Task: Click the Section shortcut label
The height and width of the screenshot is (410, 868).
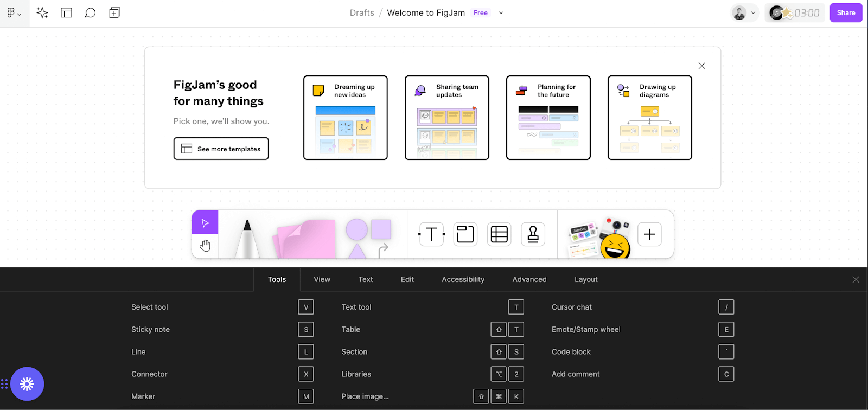Action: pos(354,352)
